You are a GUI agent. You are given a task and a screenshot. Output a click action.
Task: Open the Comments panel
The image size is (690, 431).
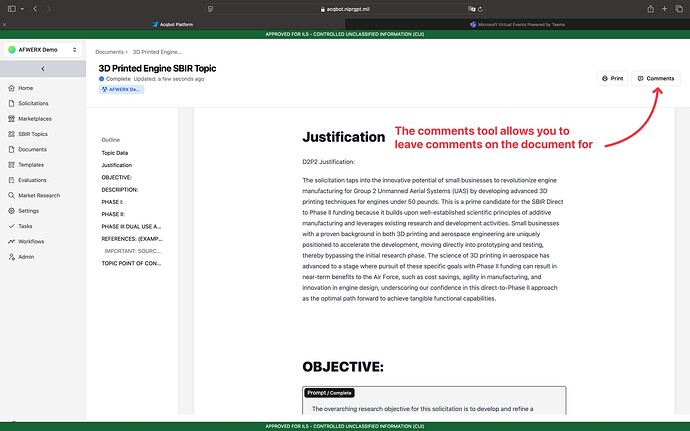click(656, 78)
